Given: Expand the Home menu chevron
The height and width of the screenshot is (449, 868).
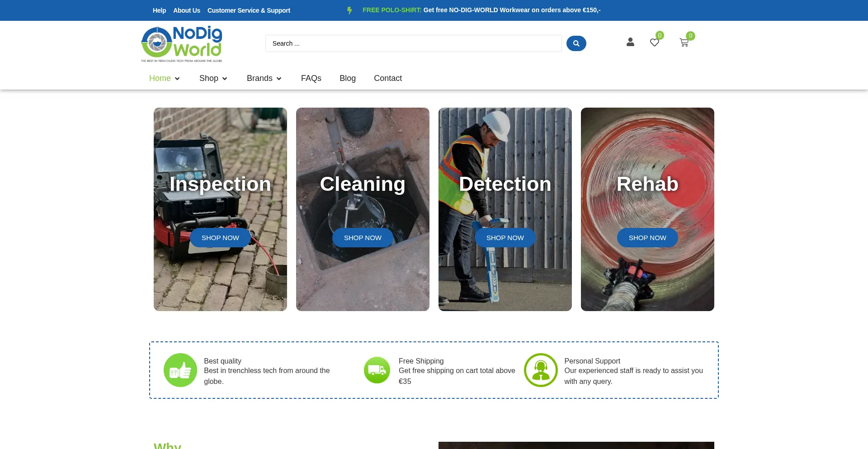Looking at the screenshot, I should pos(177,79).
